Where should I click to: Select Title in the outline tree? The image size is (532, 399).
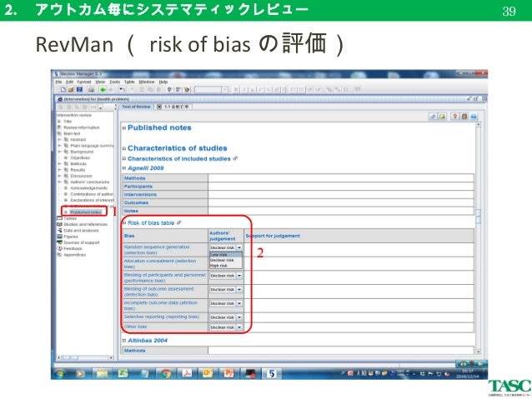pyautogui.click(x=68, y=122)
